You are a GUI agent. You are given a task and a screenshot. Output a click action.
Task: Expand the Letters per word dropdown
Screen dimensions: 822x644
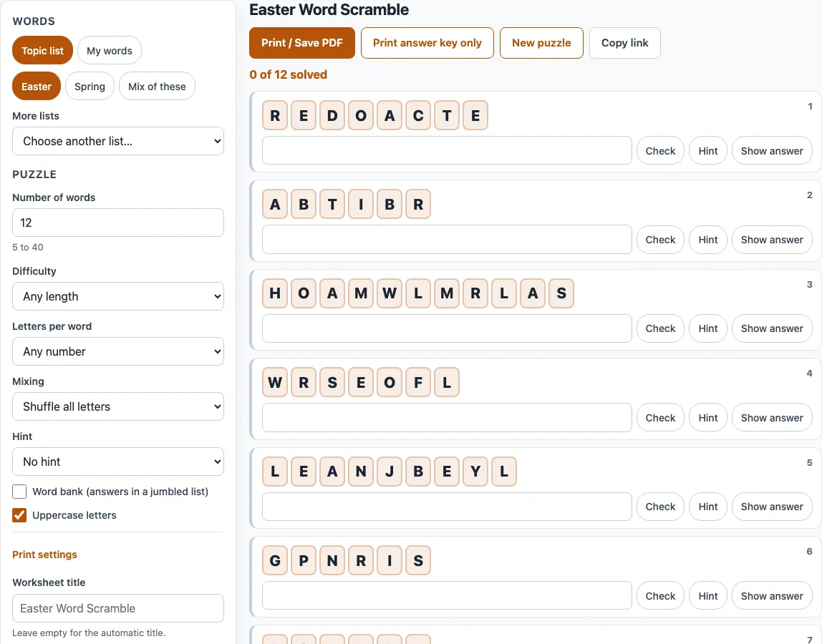[x=118, y=351]
